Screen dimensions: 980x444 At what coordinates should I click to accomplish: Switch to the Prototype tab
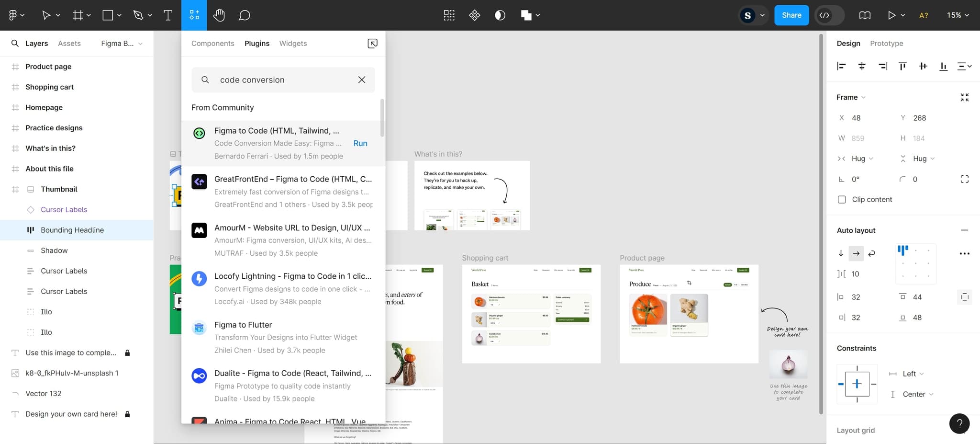886,44
